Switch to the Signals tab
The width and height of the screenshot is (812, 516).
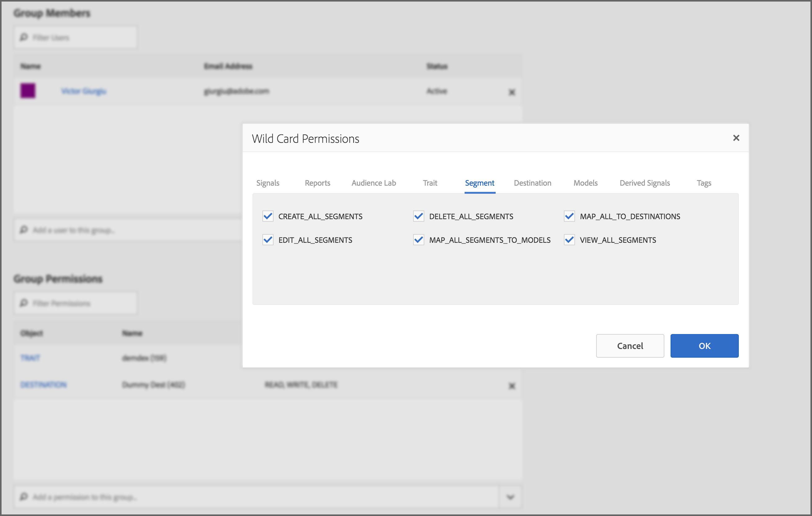coord(268,183)
